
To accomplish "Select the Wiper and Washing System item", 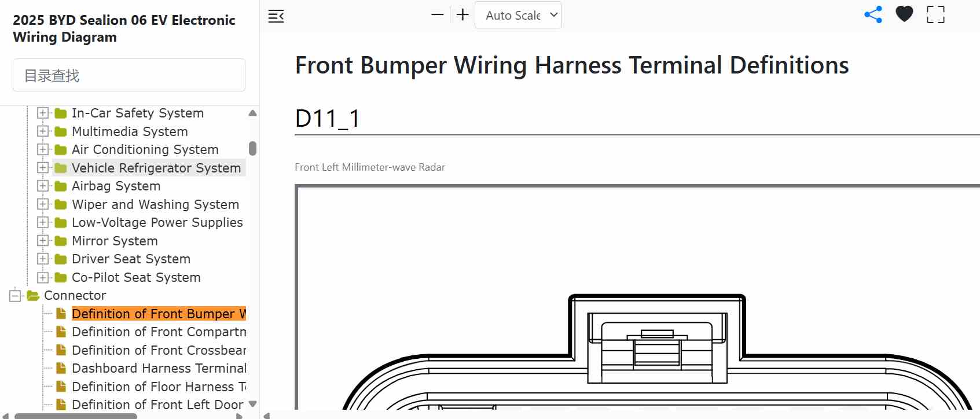I will point(156,204).
